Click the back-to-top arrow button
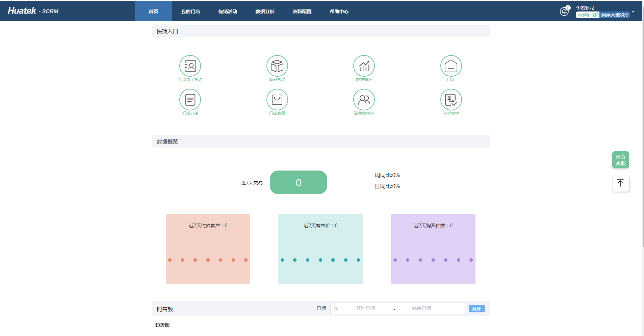Image resolution: width=644 pixels, height=336 pixels. (x=621, y=183)
